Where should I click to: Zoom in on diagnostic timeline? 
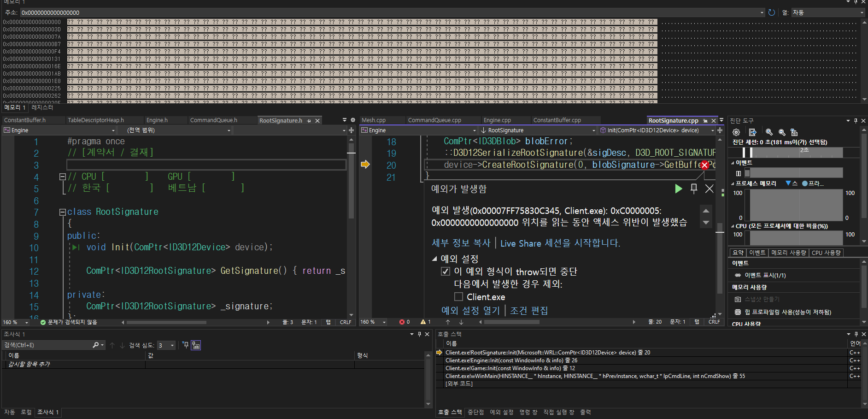click(x=769, y=132)
